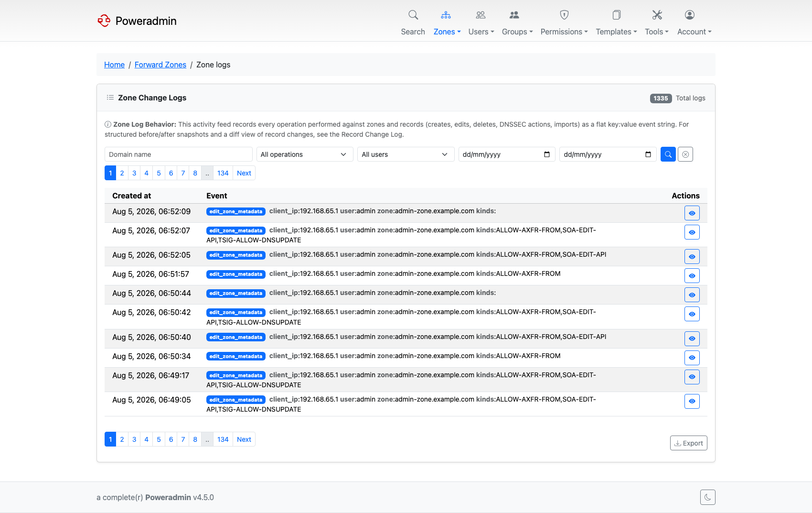Click the Poweradmin logo icon

tap(104, 21)
